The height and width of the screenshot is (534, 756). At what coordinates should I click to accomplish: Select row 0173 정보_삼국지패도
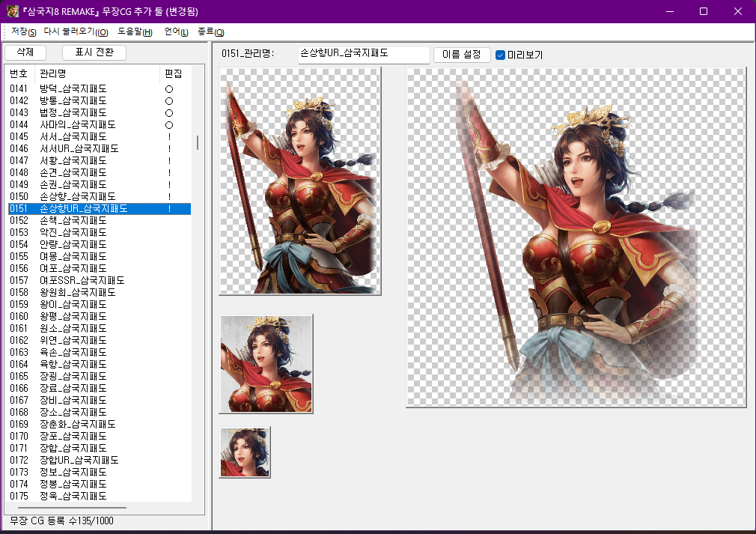pos(100,472)
